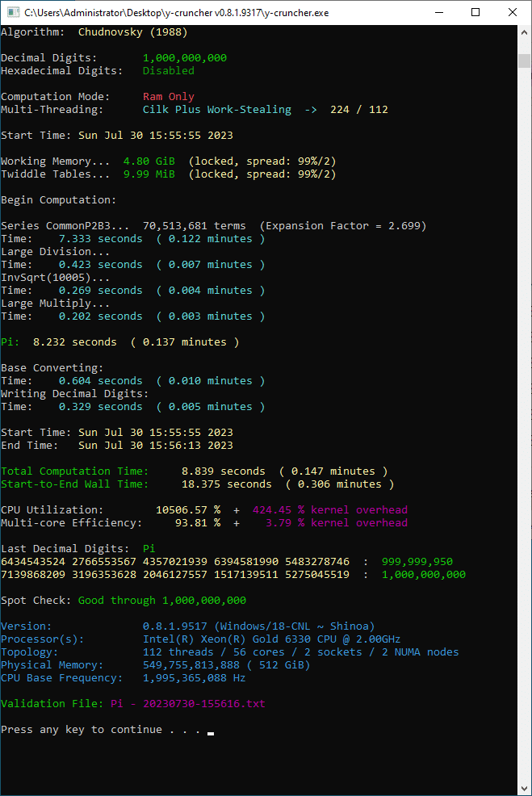The width and height of the screenshot is (532, 796).
Task: Click '8.839 seconds' total time
Action: [x=224, y=471]
